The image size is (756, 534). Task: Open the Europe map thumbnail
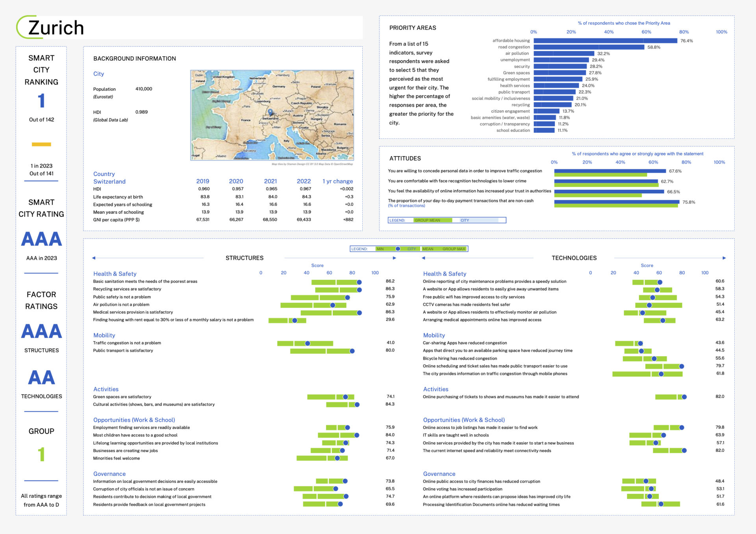pos(272,115)
